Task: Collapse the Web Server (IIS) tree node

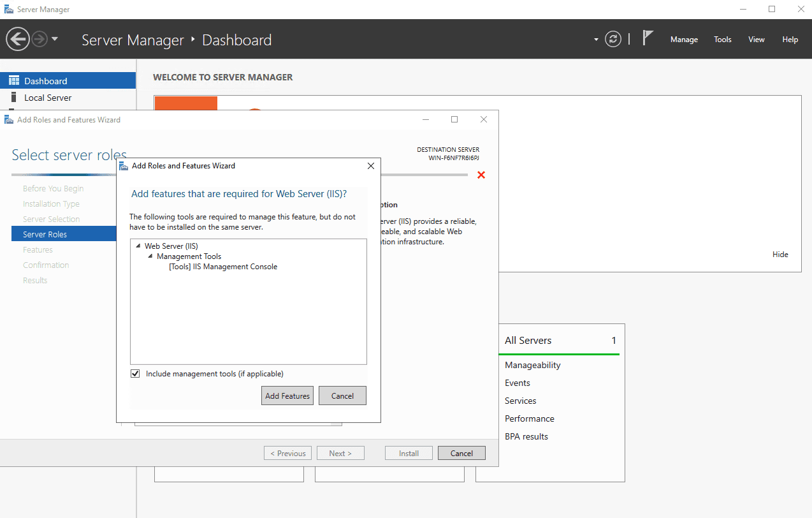Action: (x=138, y=246)
